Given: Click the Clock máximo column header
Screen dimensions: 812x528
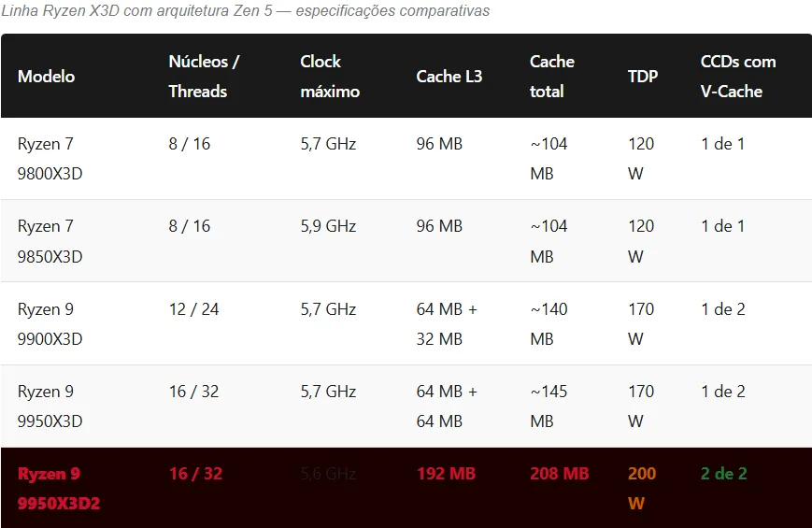Looking at the screenshot, I should pos(330,77).
